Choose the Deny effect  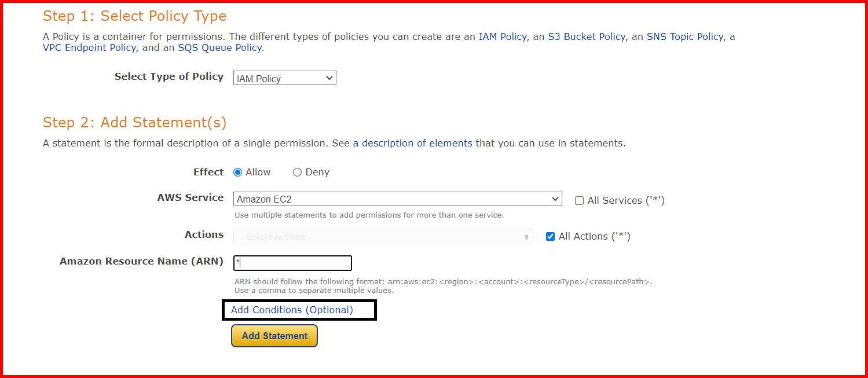pyautogui.click(x=297, y=172)
